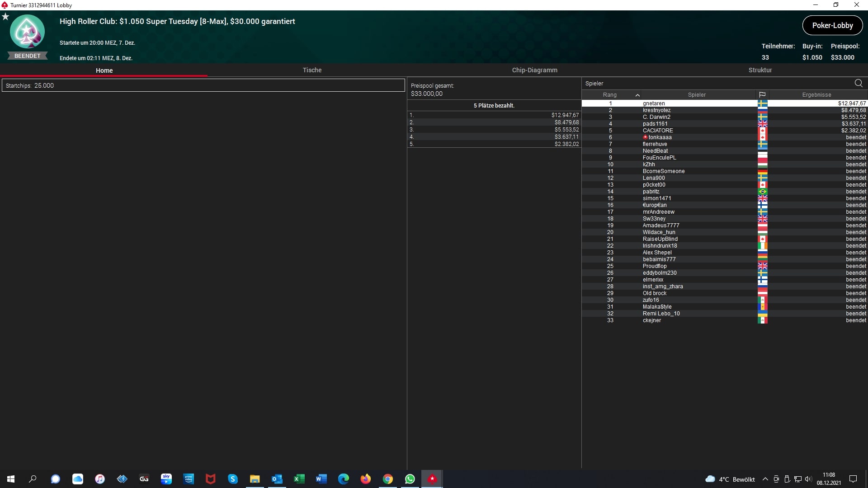Switch to the Struktur tab
This screenshot has width=868, height=488.
[760, 70]
